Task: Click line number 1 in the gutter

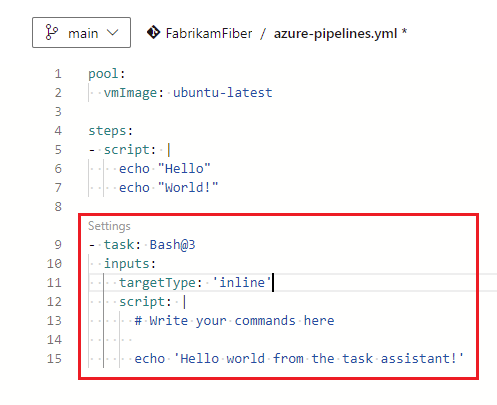Action: pyautogui.click(x=58, y=74)
